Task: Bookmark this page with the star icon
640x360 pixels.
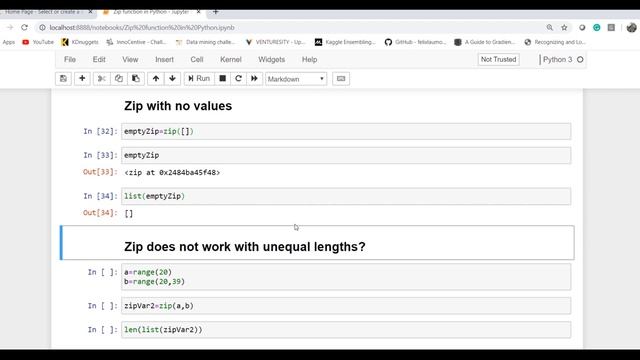Action: click(564, 27)
